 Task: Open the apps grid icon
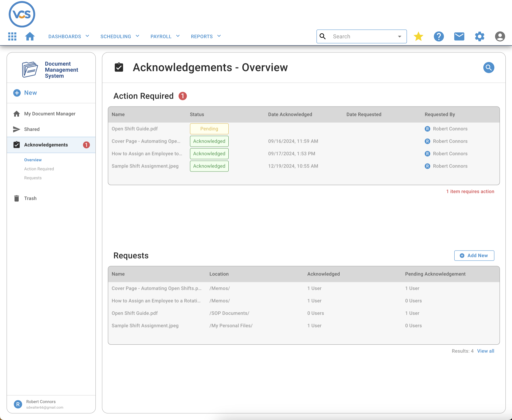12,36
